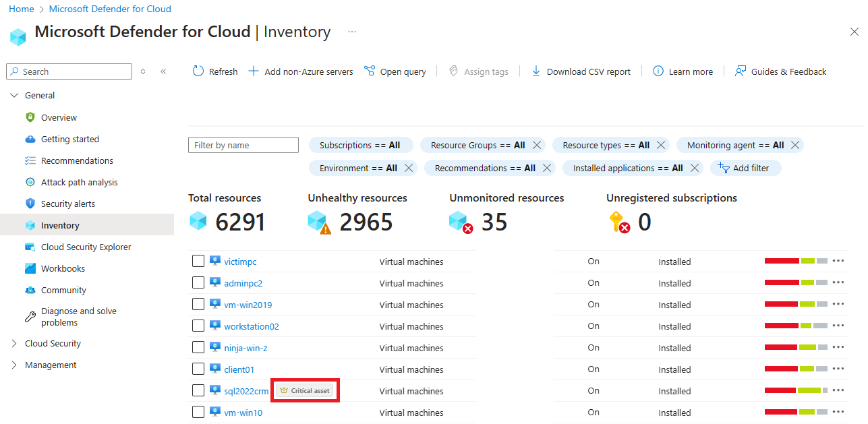Open the ellipsis menu for the victimpc row

pyautogui.click(x=838, y=261)
